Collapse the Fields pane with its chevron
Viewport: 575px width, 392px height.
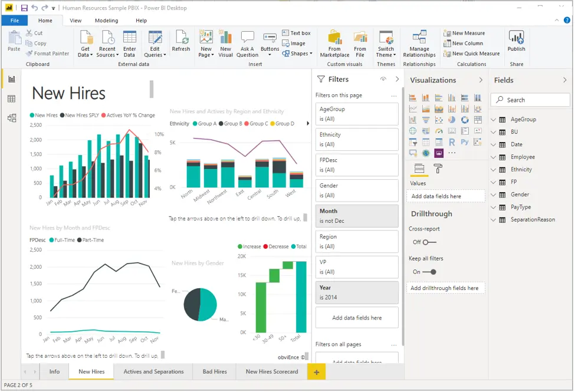(x=565, y=80)
